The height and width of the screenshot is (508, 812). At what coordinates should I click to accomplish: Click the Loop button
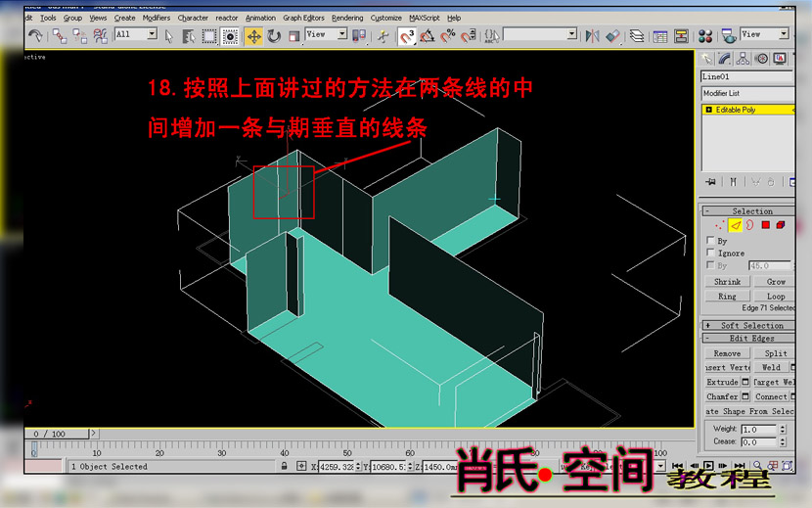click(774, 296)
